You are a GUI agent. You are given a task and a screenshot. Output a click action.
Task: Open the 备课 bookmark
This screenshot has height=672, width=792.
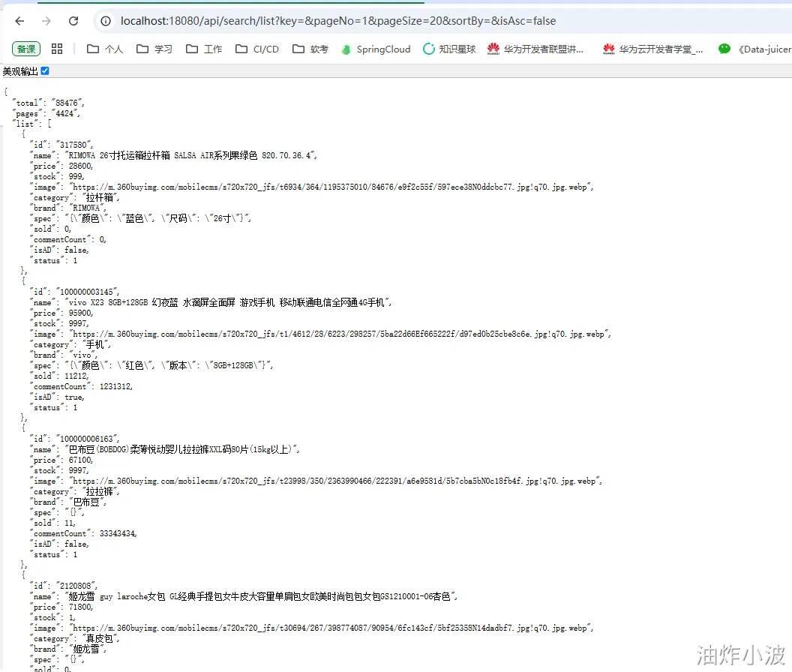(x=26, y=49)
